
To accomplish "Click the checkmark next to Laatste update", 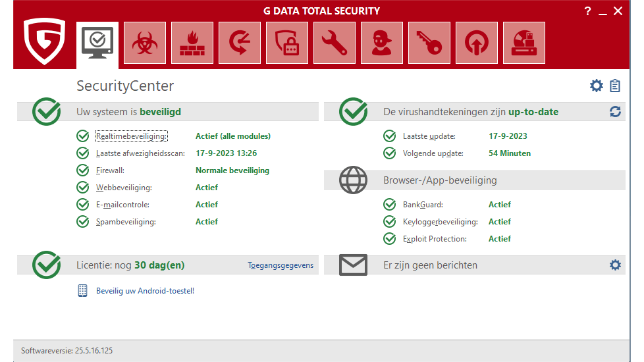I will tap(389, 136).
